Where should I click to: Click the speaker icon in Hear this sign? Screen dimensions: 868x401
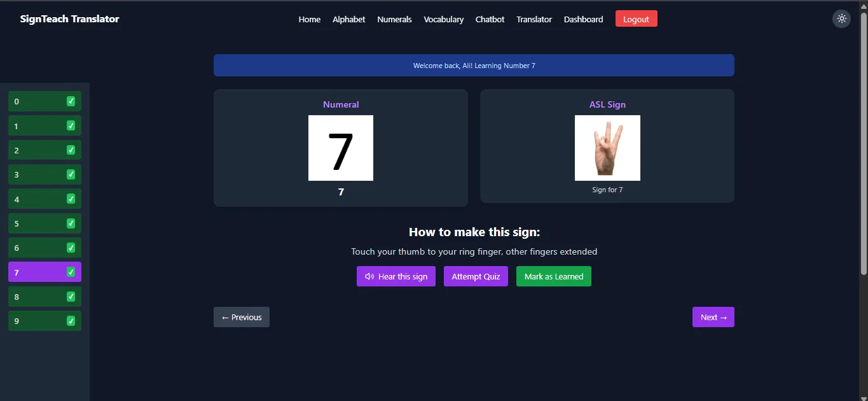pyautogui.click(x=369, y=276)
